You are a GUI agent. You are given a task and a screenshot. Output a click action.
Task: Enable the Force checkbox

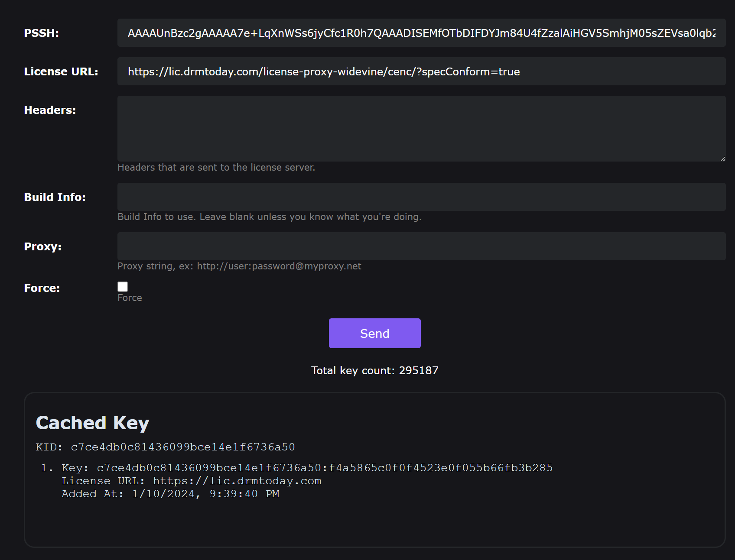[123, 287]
